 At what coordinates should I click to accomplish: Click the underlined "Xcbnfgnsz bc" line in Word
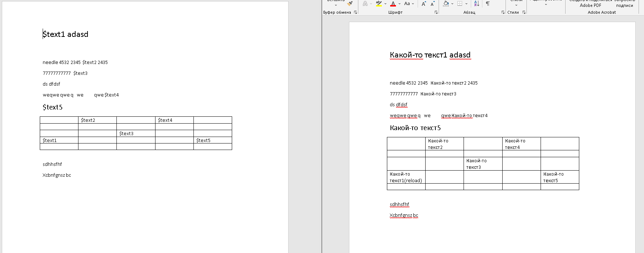(404, 215)
